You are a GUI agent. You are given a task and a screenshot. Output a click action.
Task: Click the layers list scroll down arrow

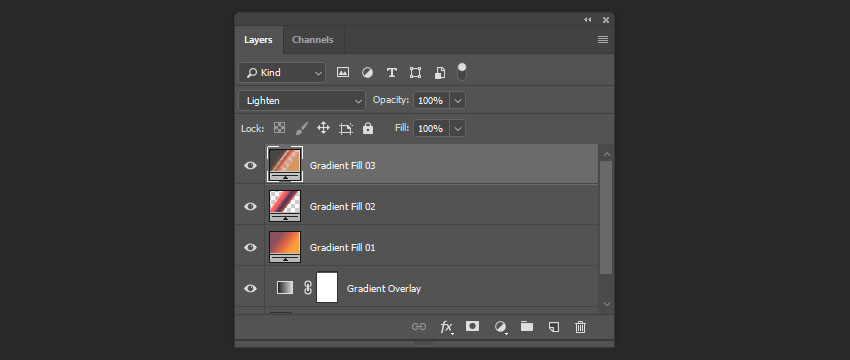(607, 304)
